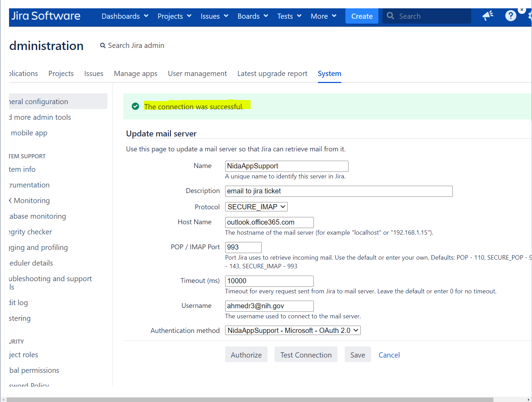Image resolution: width=532 pixels, height=402 pixels.
Task: Open announcements via the megaphone icon
Action: (488, 16)
